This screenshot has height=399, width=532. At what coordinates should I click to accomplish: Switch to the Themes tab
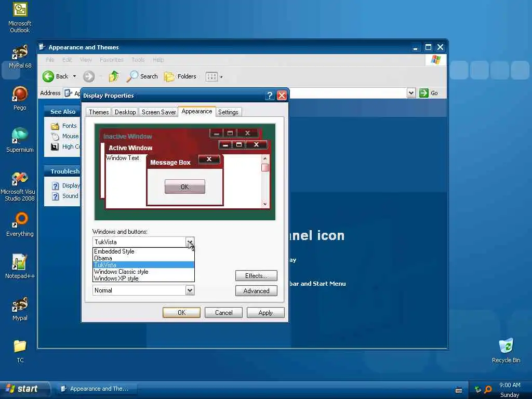point(99,112)
